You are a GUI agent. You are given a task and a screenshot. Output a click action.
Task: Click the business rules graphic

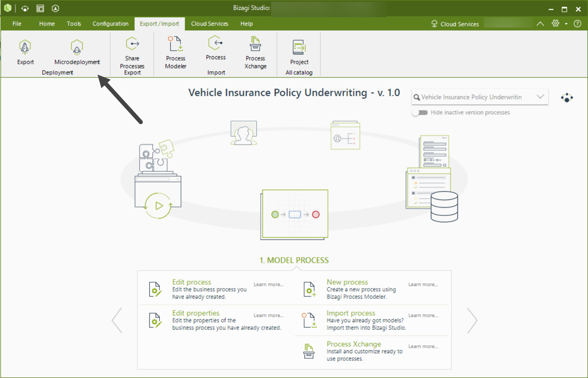tap(345, 135)
